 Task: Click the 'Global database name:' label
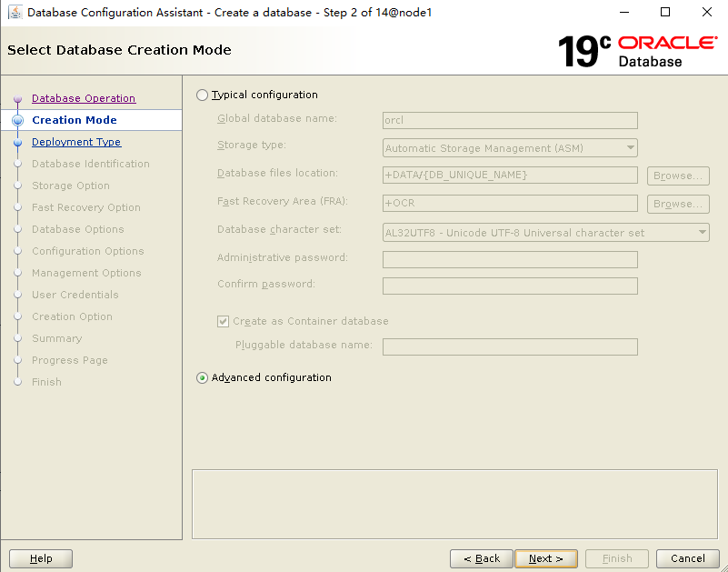(277, 119)
